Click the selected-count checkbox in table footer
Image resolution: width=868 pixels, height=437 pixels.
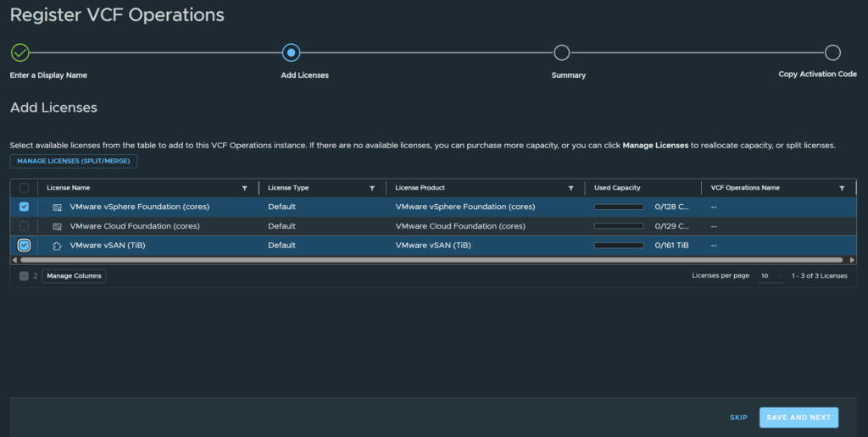(x=24, y=276)
